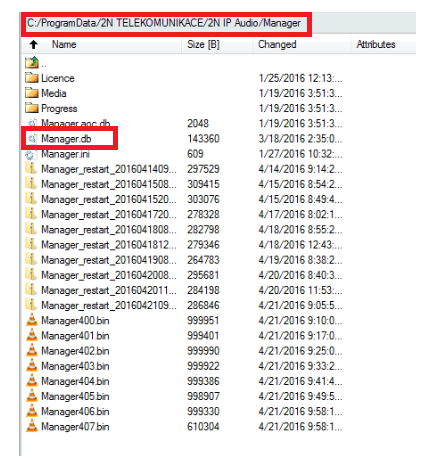Image resolution: width=430 pixels, height=459 pixels.
Task: Sort files by the Name column header
Action: 64,44
